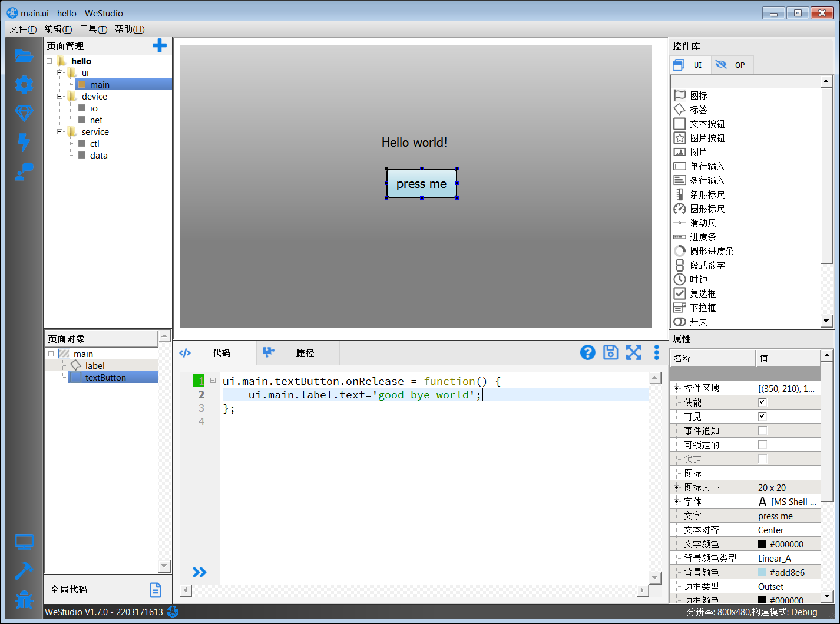Toggle the 事件通知 event notify checkbox
This screenshot has height=624, width=840.
pyautogui.click(x=762, y=431)
